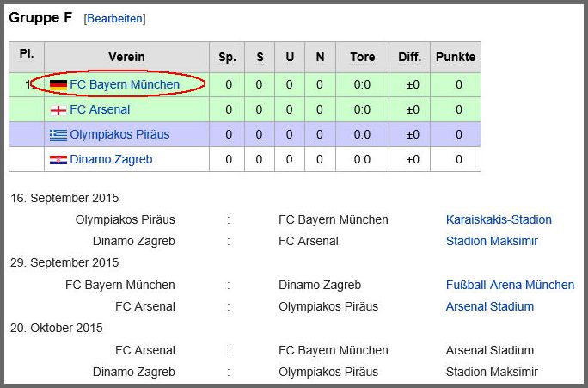Click the Diff. column header
Screen dimensions: 588x388
[x=409, y=57]
